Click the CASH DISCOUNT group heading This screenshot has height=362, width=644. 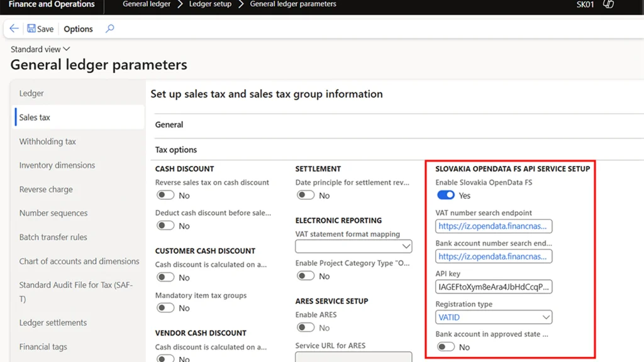click(184, 168)
